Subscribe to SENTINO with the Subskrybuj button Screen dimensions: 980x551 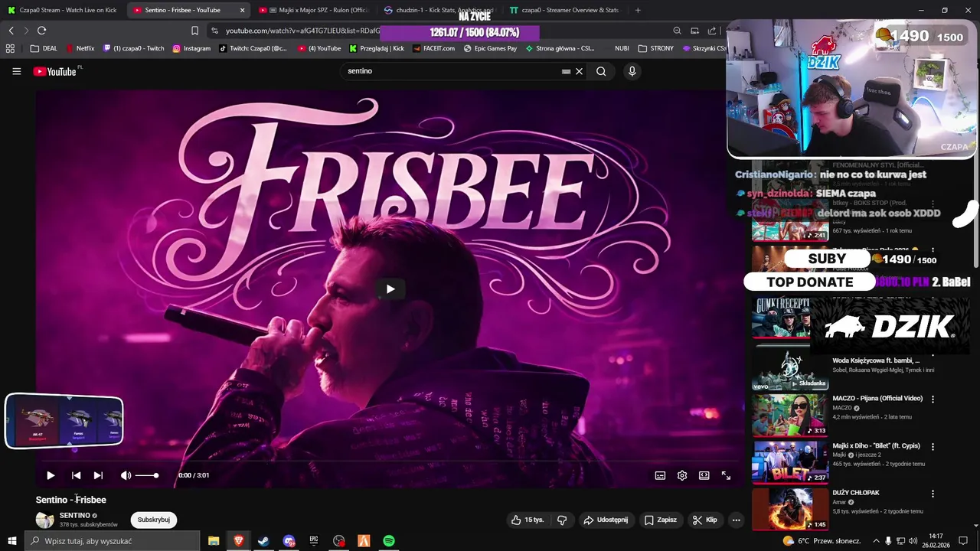tap(154, 520)
